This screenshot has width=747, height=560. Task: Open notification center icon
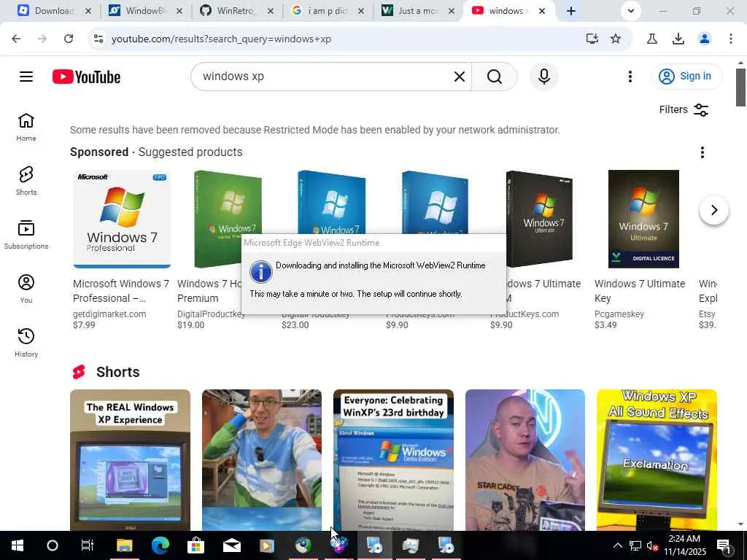click(x=724, y=545)
